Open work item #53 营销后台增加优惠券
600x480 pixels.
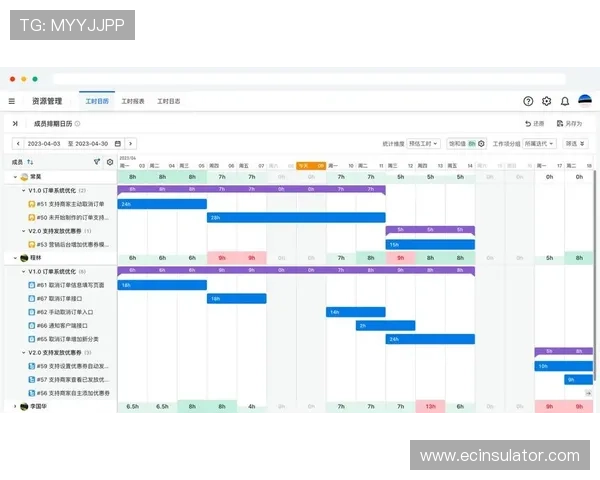click(x=73, y=245)
